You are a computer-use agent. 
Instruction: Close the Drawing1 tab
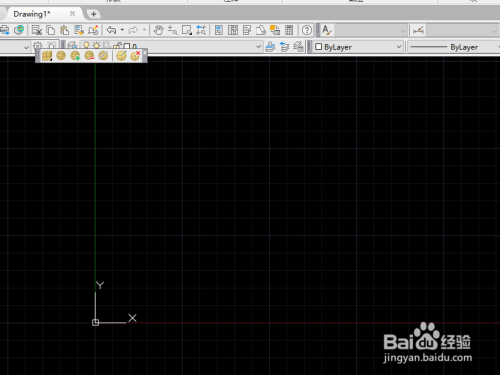click(x=72, y=14)
